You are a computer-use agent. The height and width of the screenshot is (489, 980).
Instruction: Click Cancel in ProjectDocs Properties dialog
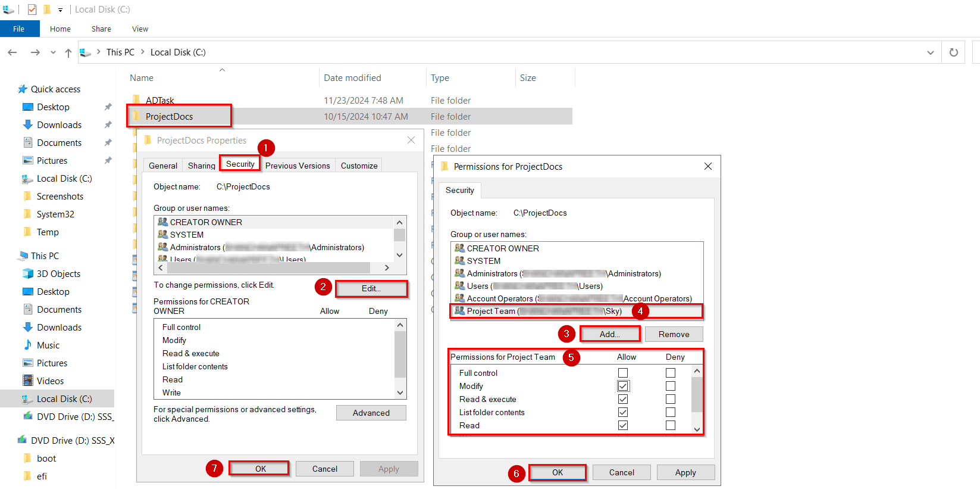pyautogui.click(x=325, y=469)
